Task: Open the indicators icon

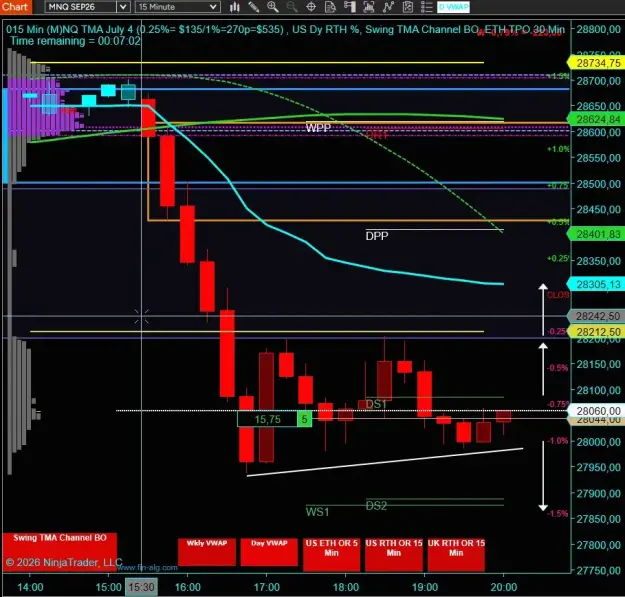Action: tap(388, 7)
